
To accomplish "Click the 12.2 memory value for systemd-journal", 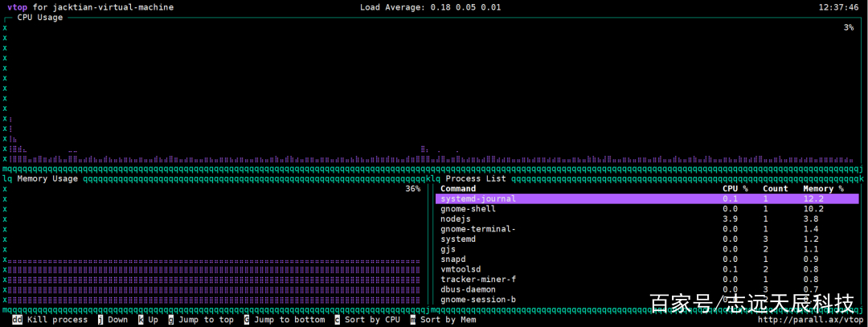I will click(813, 198).
